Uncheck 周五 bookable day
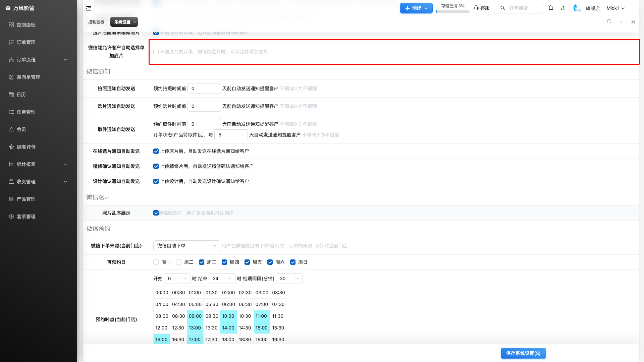 pos(247,262)
